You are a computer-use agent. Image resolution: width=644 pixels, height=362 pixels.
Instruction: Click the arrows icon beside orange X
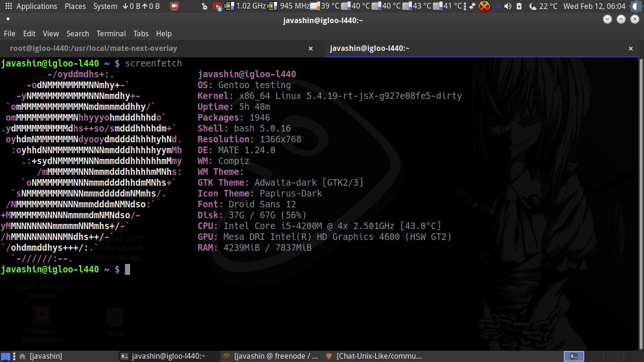coord(472,6)
